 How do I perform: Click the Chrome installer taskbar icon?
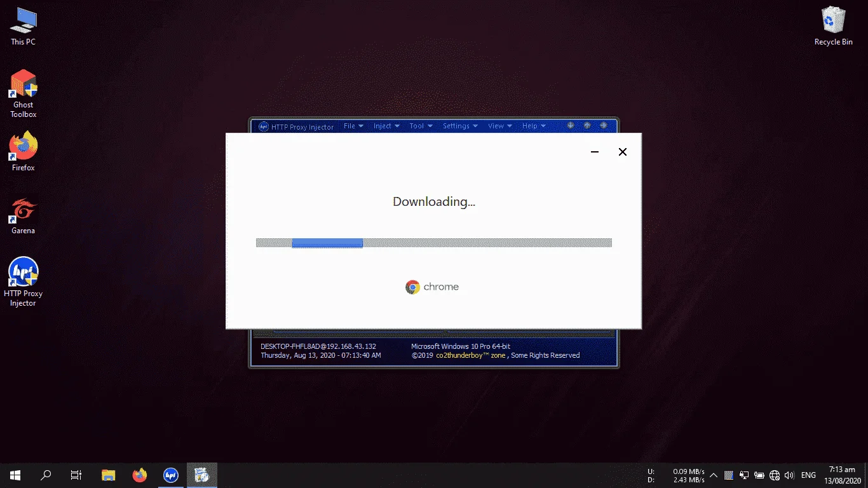click(201, 475)
